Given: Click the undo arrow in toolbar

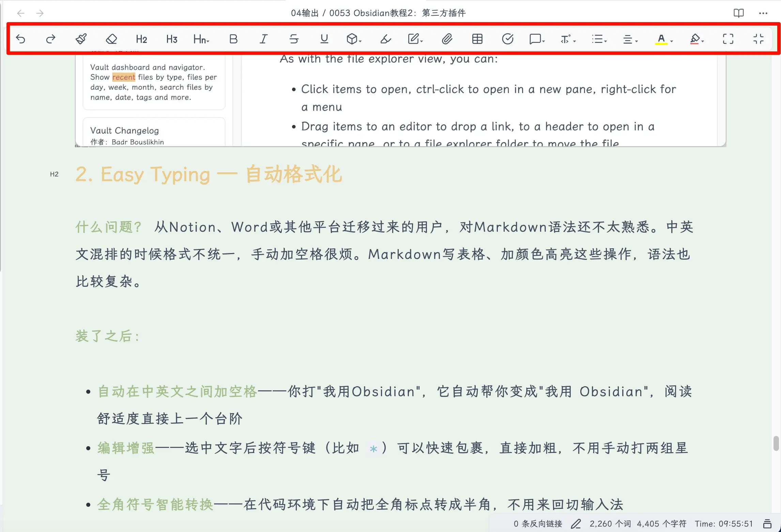Looking at the screenshot, I should click(21, 39).
